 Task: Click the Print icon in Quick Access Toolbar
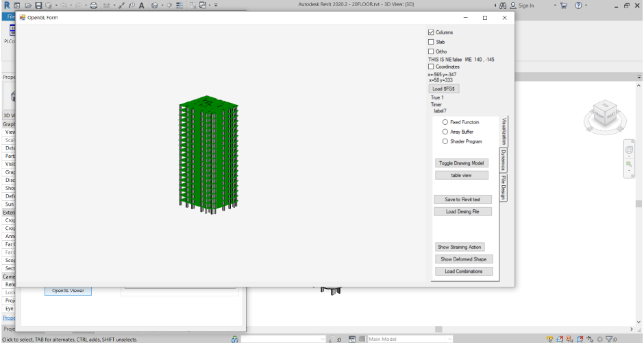pyautogui.click(x=94, y=5)
